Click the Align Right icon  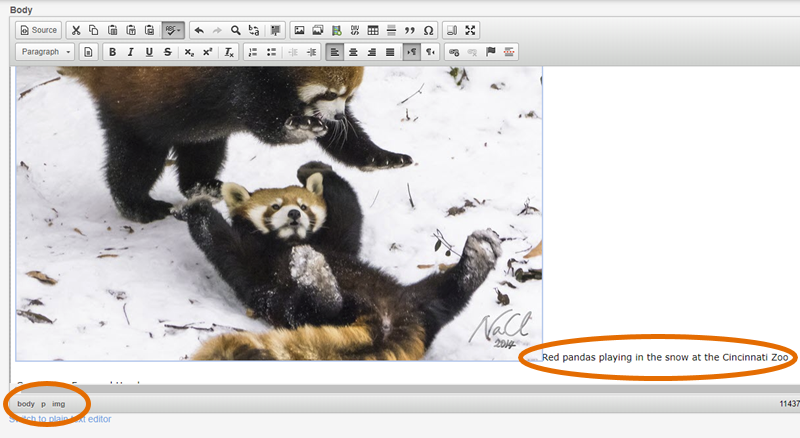pos(371,52)
